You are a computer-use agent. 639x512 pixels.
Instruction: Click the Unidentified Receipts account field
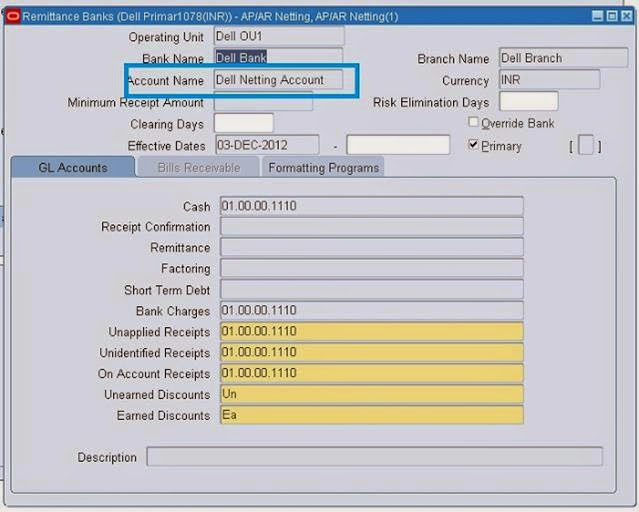point(372,352)
